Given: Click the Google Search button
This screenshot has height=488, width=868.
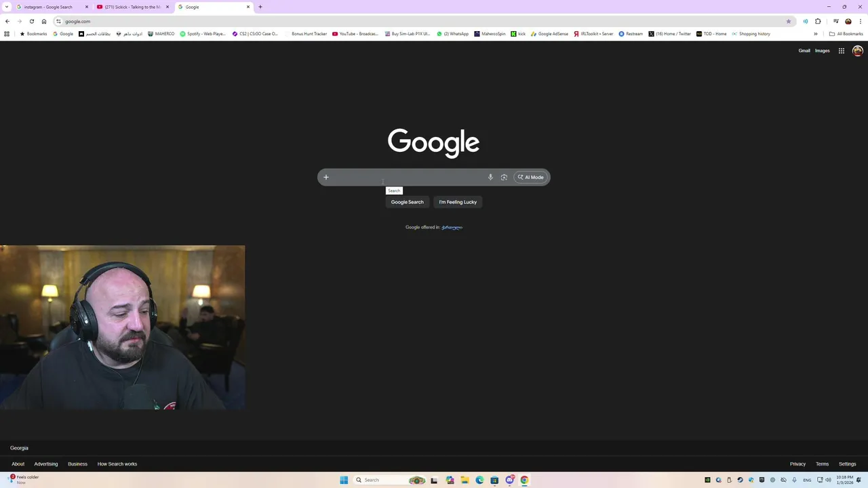Looking at the screenshot, I should (x=407, y=202).
